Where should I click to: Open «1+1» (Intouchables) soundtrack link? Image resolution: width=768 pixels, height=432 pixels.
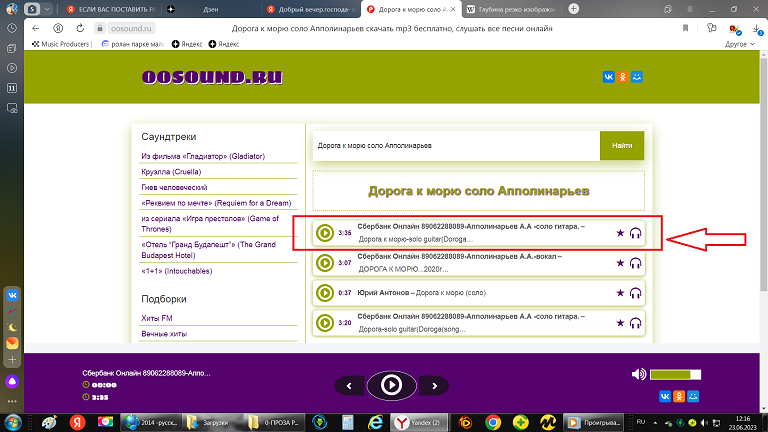(x=176, y=271)
